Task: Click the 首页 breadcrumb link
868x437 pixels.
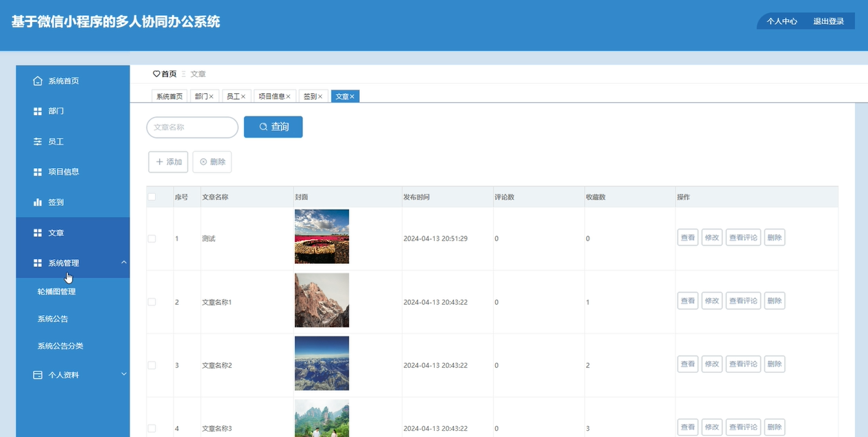Action: coord(169,74)
